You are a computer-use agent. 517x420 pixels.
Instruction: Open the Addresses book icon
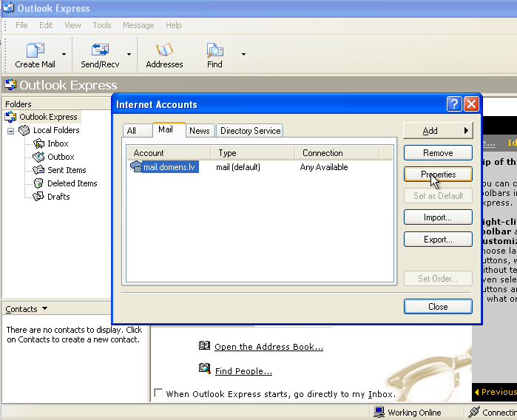(164, 50)
